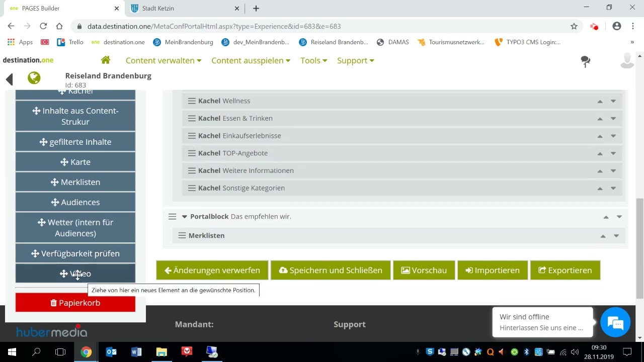Open the chat notifications icon

tap(585, 61)
